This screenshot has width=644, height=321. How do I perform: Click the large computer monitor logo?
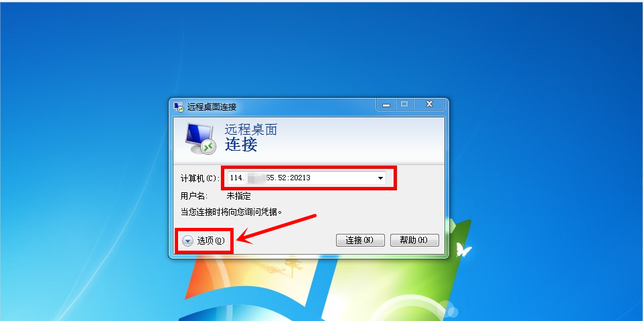[199, 139]
